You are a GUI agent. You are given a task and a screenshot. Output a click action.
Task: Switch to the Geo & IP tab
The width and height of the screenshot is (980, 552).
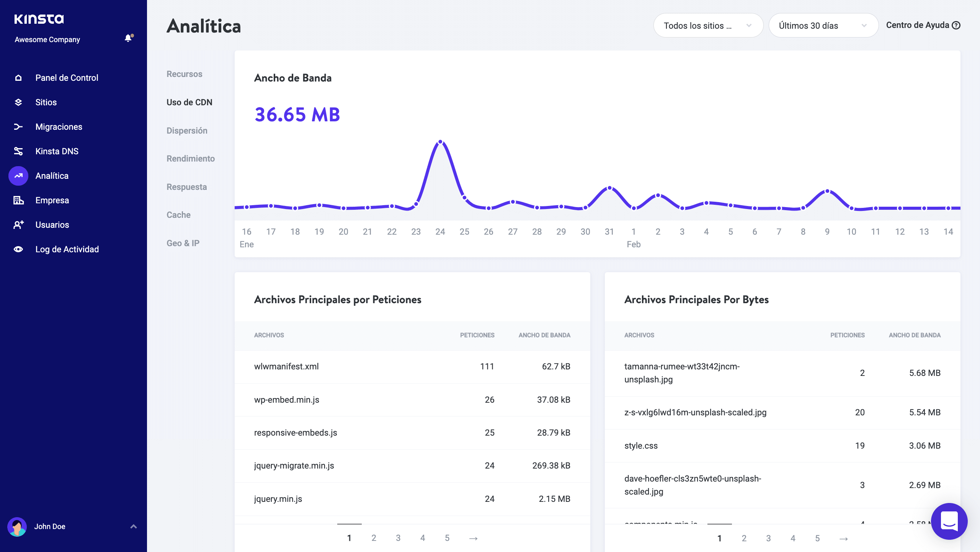183,243
